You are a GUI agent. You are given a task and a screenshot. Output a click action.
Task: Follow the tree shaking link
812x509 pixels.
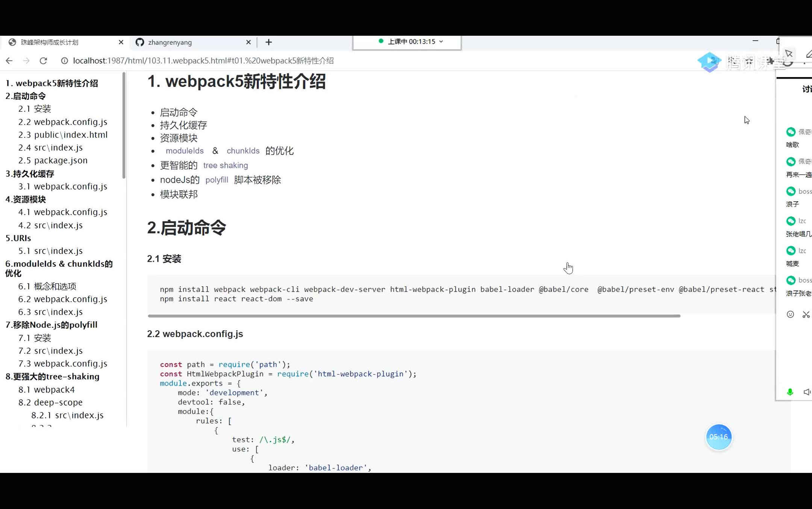226,166
